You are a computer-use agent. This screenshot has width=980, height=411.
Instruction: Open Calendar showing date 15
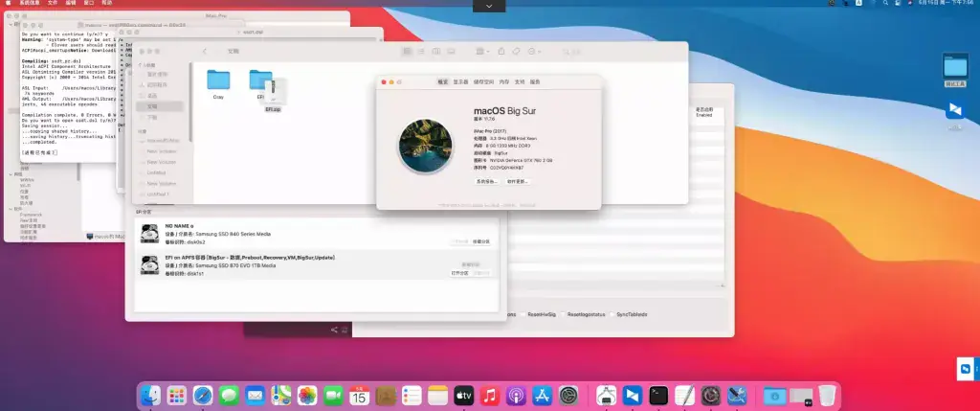tap(360, 396)
